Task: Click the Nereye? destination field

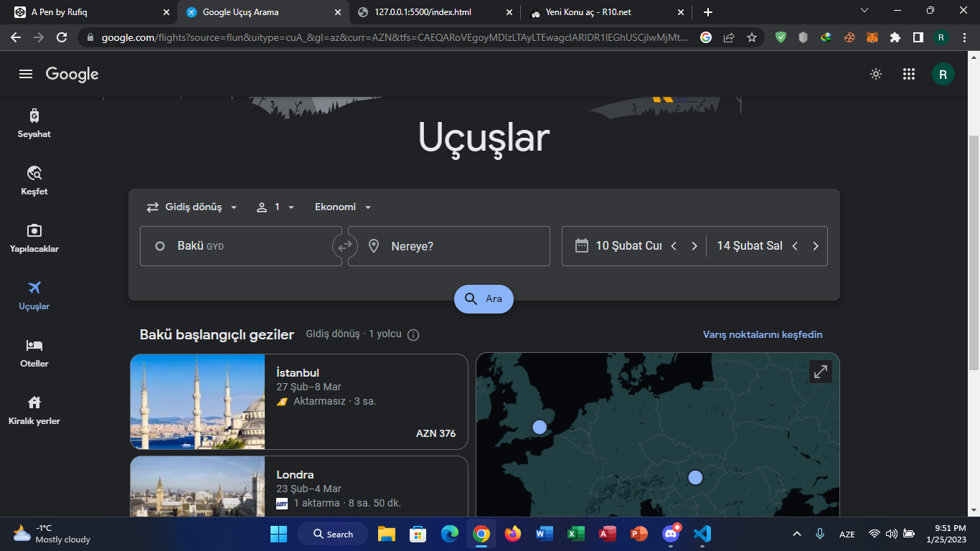Action: tap(449, 246)
